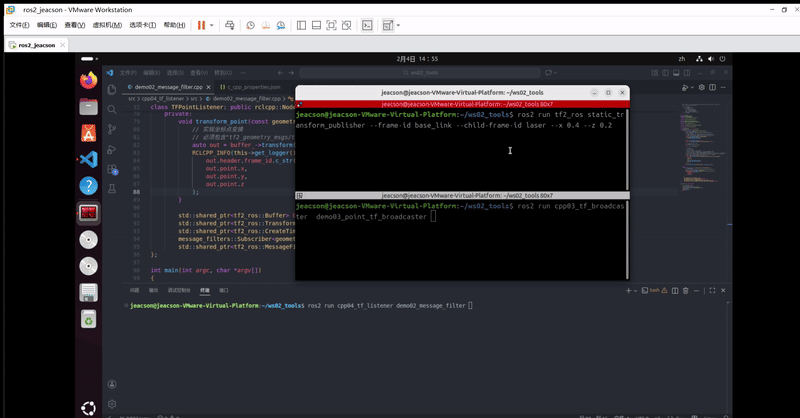The height and width of the screenshot is (418, 800).
Task: Toggle the VS Code bottom panel layout icon
Action: 676,73
